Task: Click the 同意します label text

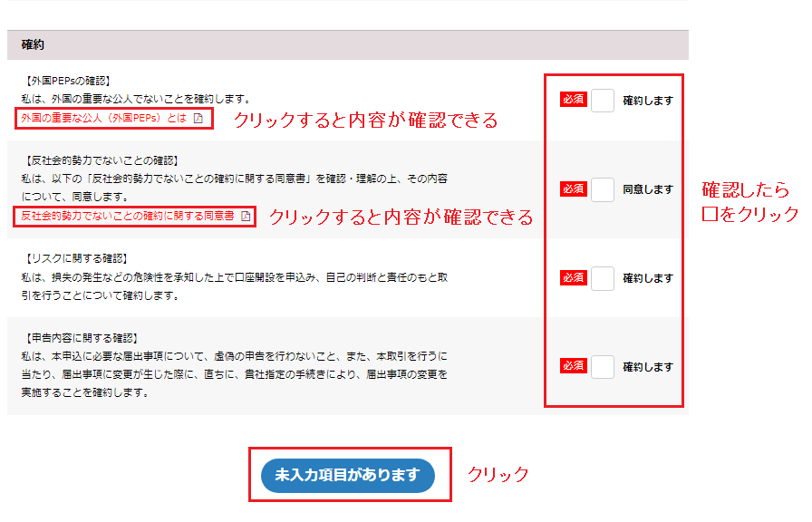Action: pos(648,189)
